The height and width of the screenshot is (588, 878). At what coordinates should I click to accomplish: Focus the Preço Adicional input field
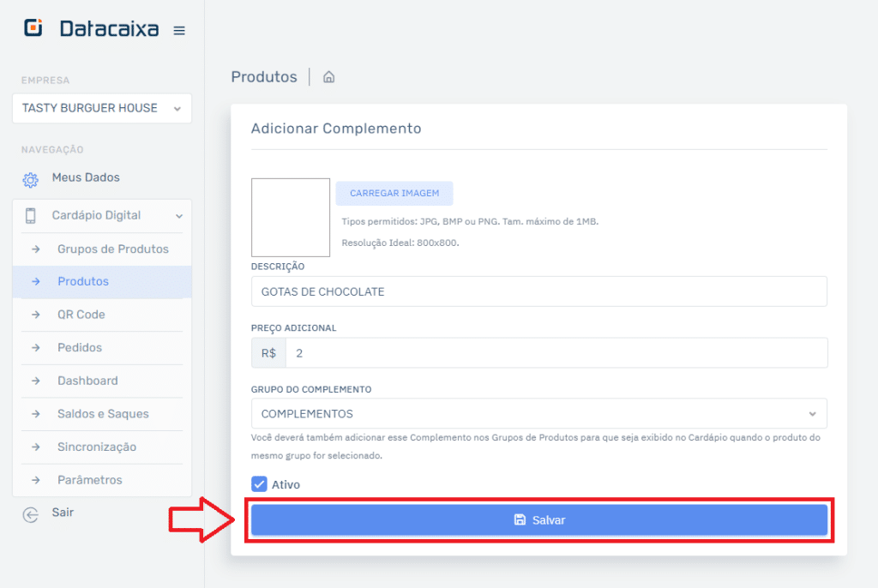click(x=556, y=353)
